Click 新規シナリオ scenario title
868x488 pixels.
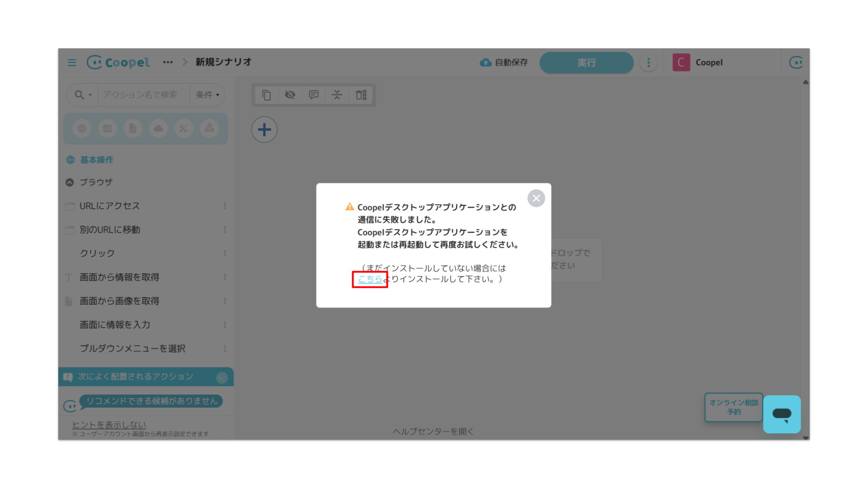coord(223,62)
